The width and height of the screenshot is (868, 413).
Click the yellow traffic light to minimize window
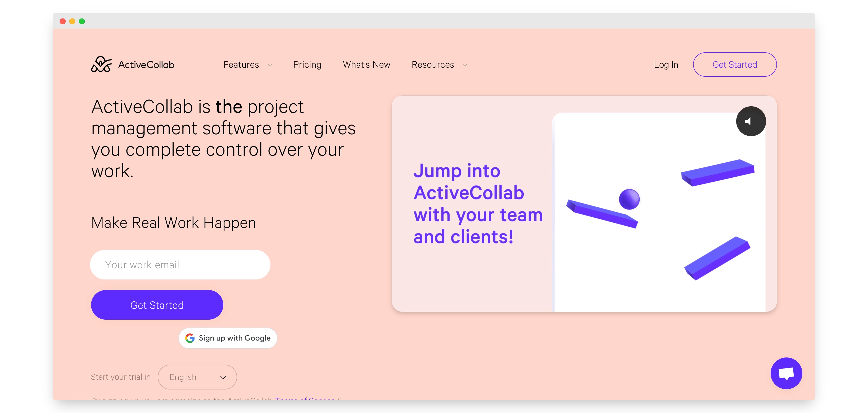(73, 21)
